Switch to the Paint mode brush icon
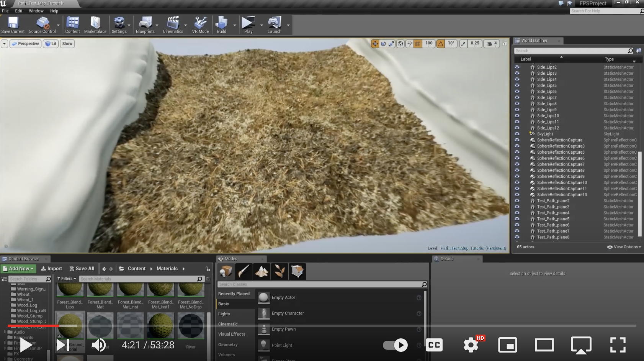Image resolution: width=644 pixels, height=361 pixels. coord(244,271)
